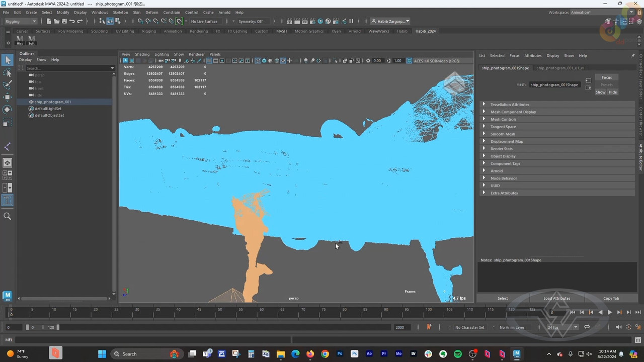Activate the Lasso select tool
This screenshot has width=644, height=362.
click(x=7, y=72)
